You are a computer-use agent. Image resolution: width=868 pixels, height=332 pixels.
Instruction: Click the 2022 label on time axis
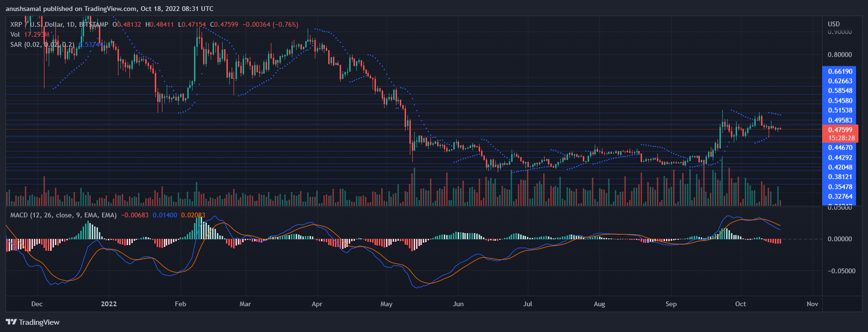[109, 304]
